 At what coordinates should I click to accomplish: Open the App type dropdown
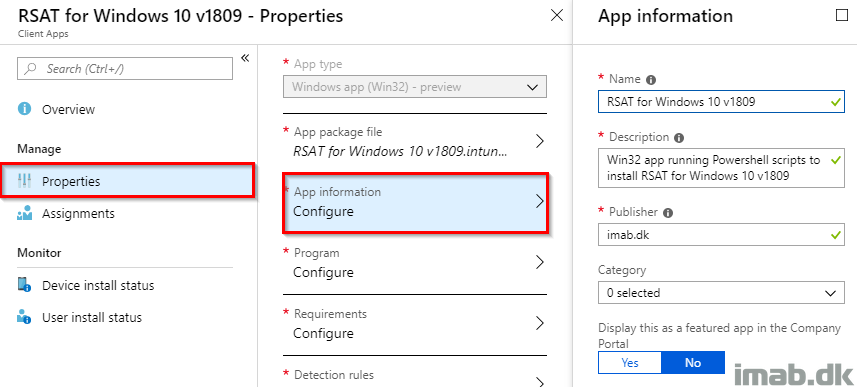(x=415, y=87)
